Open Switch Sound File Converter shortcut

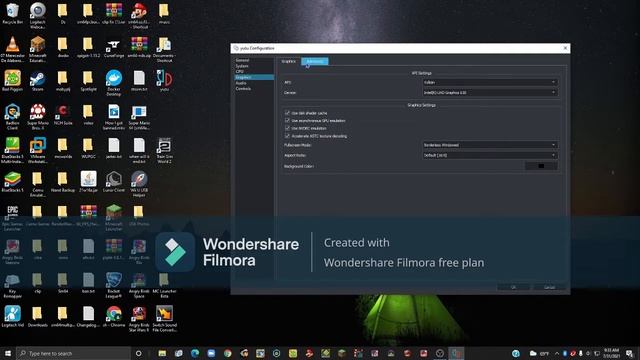(x=164, y=319)
